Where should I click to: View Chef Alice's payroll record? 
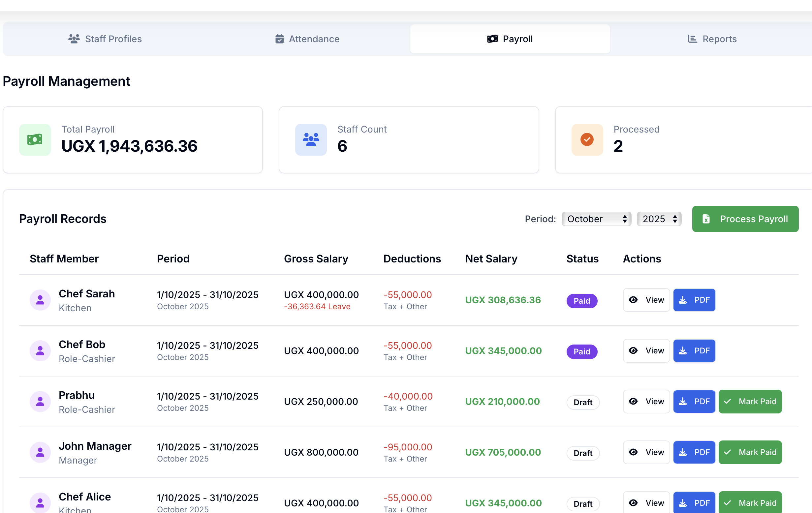646,503
